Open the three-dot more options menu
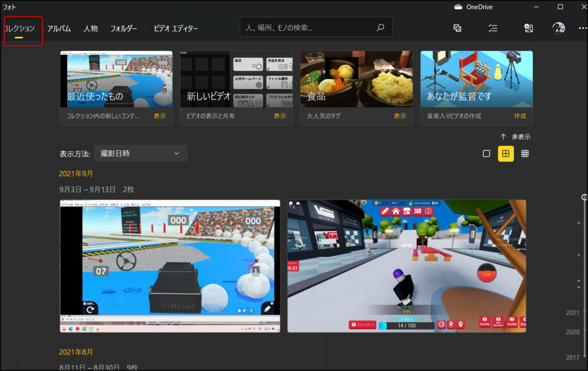The image size is (588, 371). click(x=582, y=28)
